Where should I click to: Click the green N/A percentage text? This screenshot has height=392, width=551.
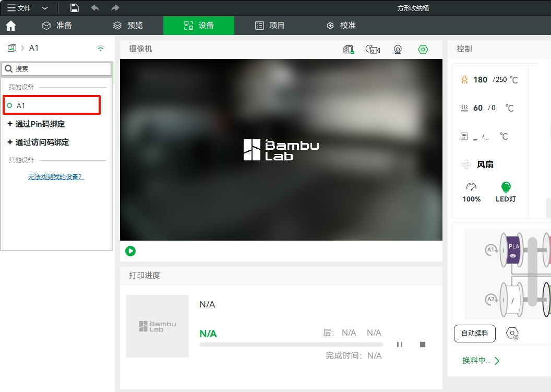(208, 334)
